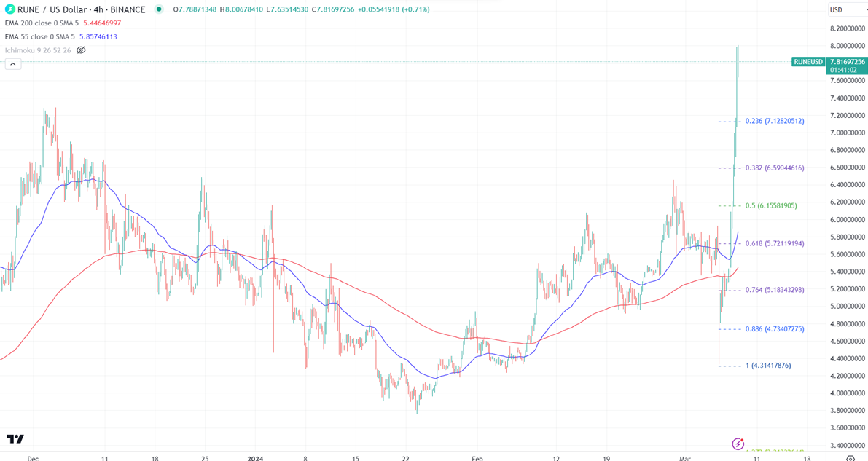Click the 4.00000000 price axis label
The height and width of the screenshot is (461, 868).
[x=847, y=393]
